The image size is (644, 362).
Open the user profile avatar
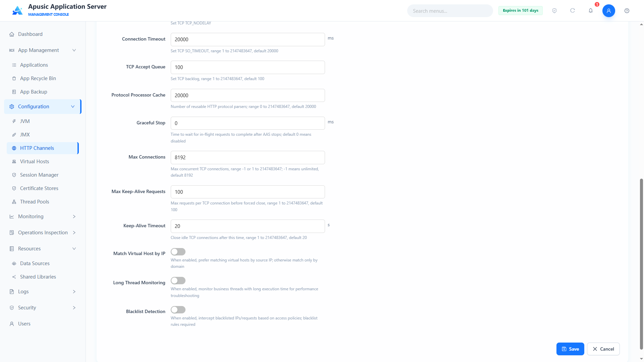pos(608,11)
